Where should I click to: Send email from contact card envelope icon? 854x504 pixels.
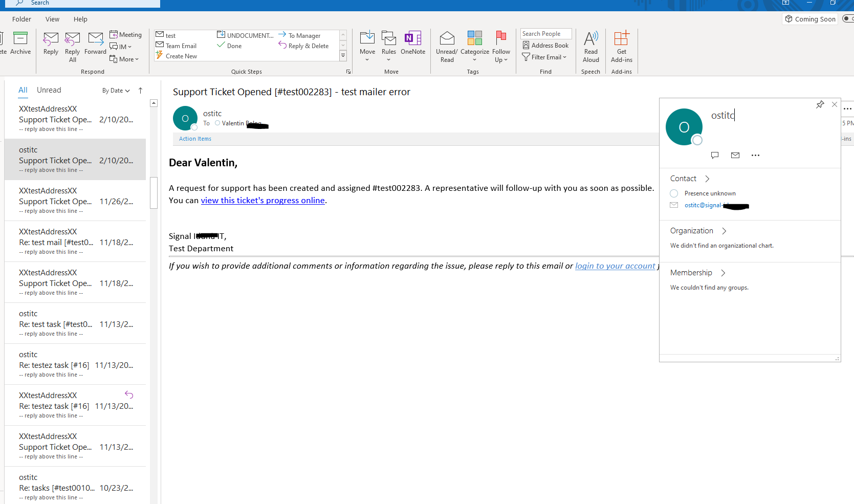pos(735,155)
